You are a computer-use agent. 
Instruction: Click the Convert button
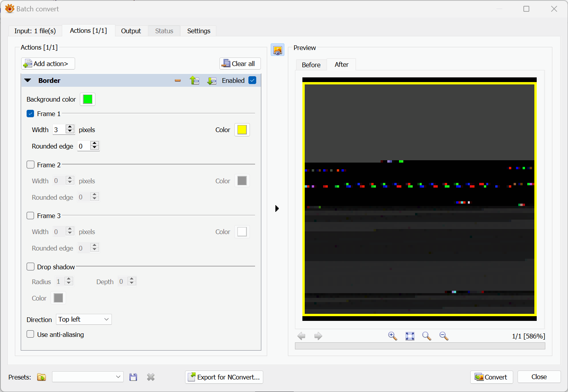[x=491, y=377]
